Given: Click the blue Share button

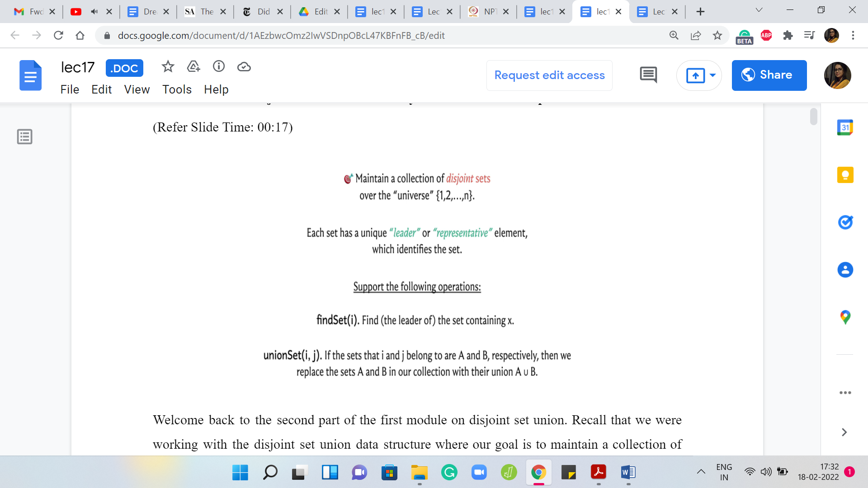Looking at the screenshot, I should pos(769,75).
